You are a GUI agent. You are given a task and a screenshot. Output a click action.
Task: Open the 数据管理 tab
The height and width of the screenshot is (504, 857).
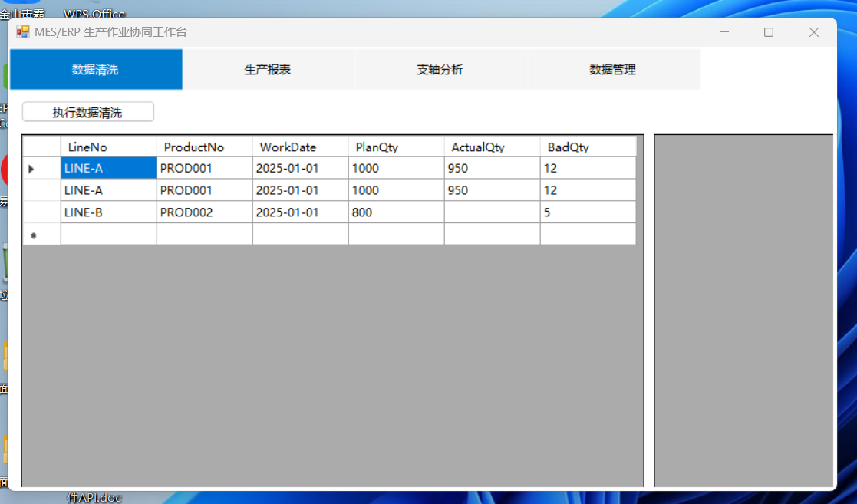613,69
